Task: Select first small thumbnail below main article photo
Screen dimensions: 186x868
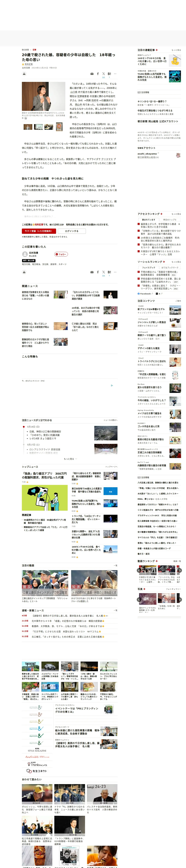Action: pos(28,127)
